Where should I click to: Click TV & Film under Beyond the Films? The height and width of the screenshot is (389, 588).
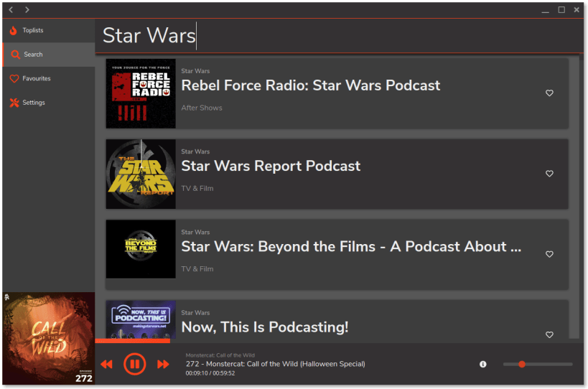point(197,269)
